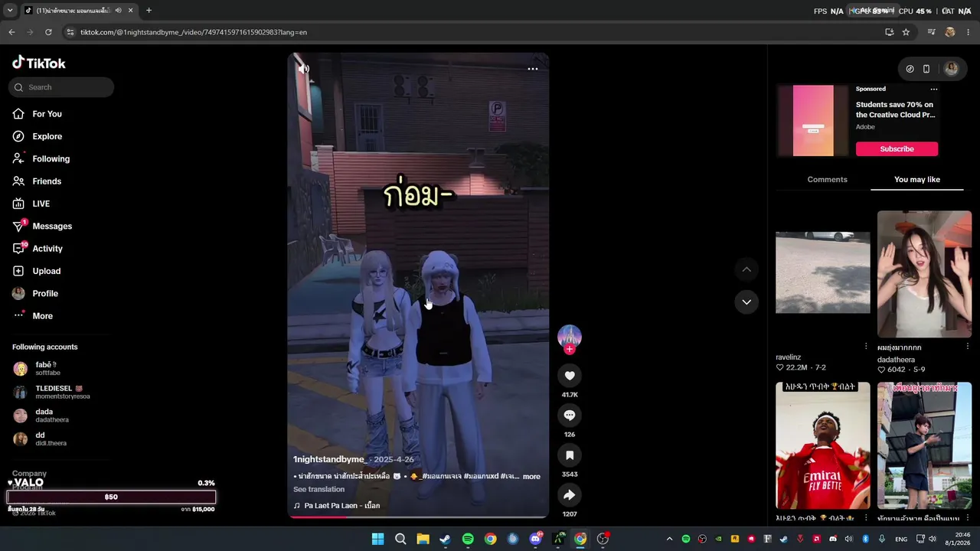The image size is (980, 551).
Task: View site information in address bar
Action: click(70, 32)
